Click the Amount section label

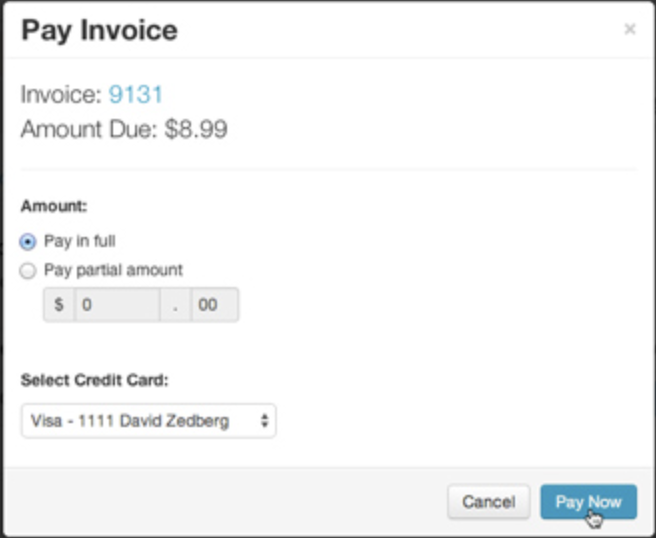click(x=54, y=206)
